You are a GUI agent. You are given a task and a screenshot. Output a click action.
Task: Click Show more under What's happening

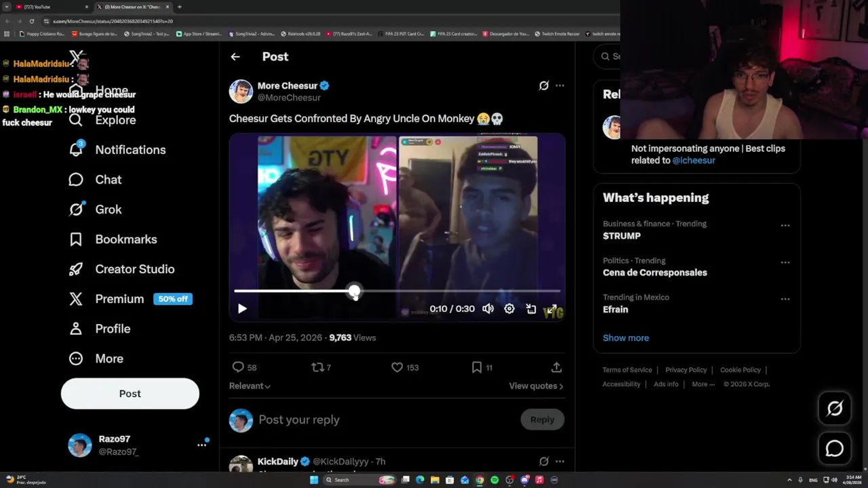coord(626,338)
